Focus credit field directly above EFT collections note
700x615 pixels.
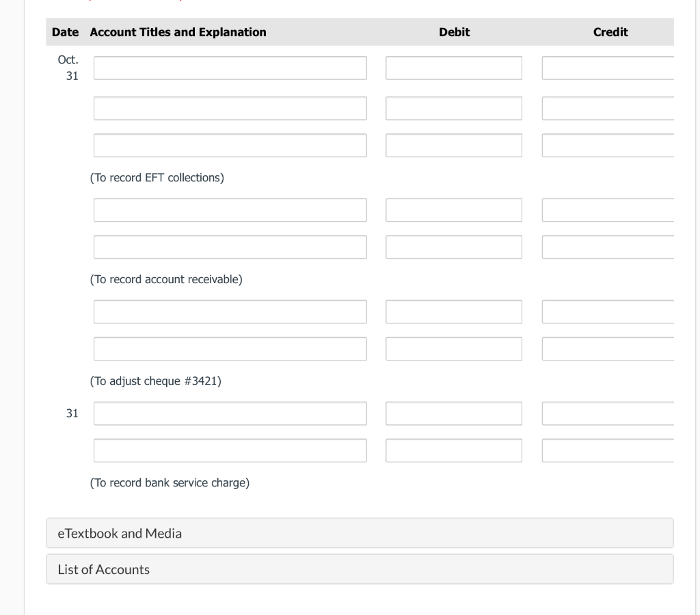(608, 145)
